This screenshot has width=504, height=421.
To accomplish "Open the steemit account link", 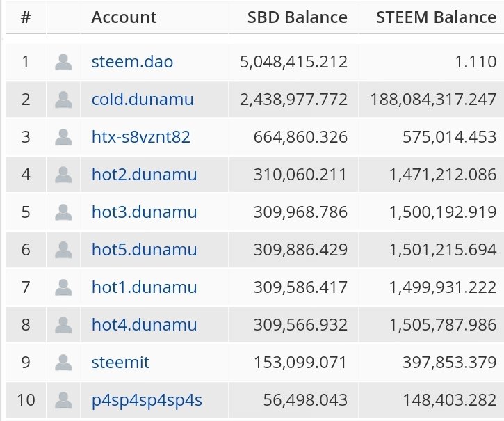I will [120, 363].
